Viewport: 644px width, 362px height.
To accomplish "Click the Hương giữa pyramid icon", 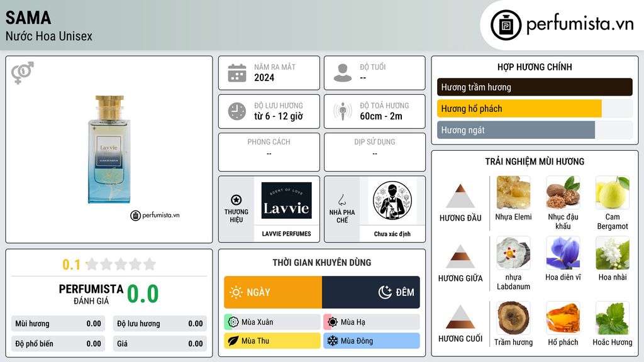I will (460, 256).
